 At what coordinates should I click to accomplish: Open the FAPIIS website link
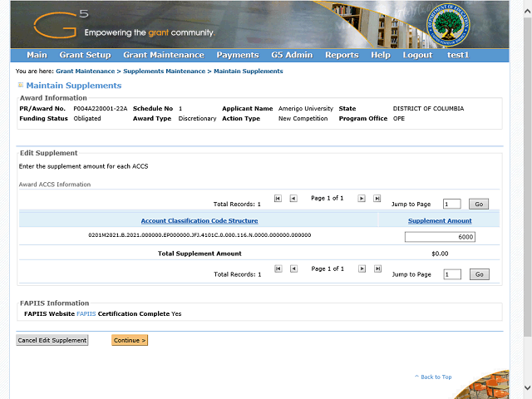pyautogui.click(x=86, y=314)
